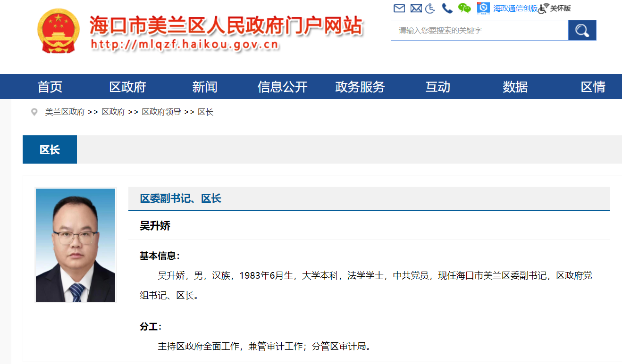The image size is (622, 364).
Task: Focus the keyword search input field
Action: pos(479,30)
